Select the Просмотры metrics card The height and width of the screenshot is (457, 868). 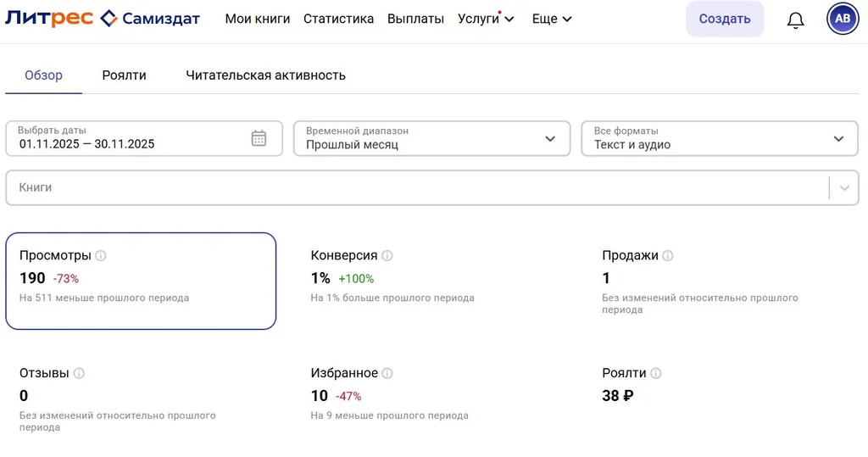click(141, 281)
